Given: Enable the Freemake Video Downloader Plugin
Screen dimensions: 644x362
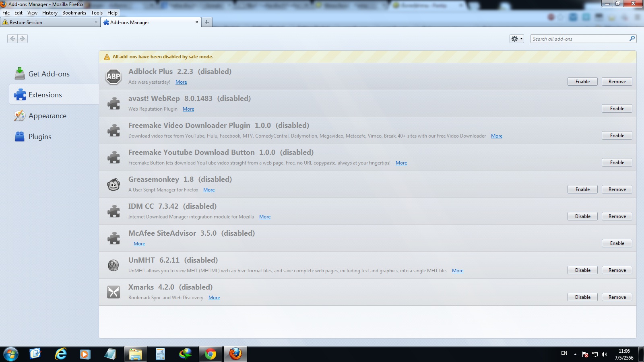Looking at the screenshot, I should click(617, 136).
